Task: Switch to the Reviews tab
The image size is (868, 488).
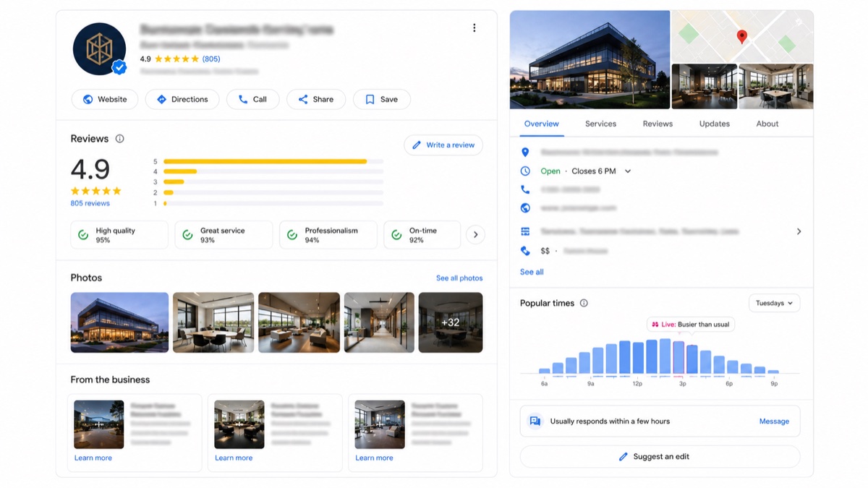Action: [658, 124]
